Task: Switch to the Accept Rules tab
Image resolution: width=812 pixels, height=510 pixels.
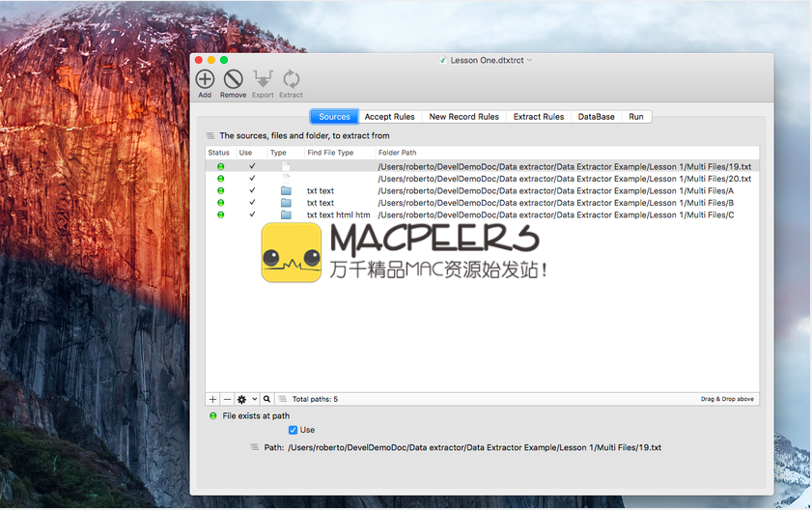Action: 389,117
